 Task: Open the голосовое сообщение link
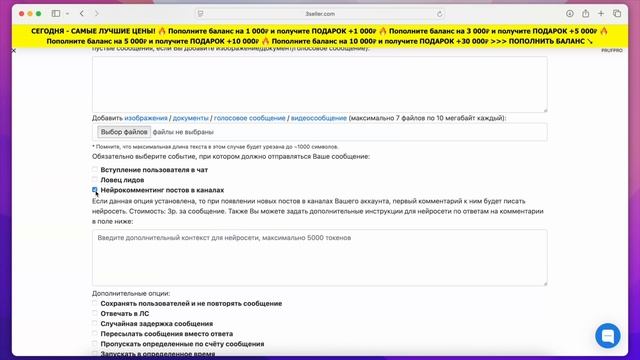tap(249, 118)
